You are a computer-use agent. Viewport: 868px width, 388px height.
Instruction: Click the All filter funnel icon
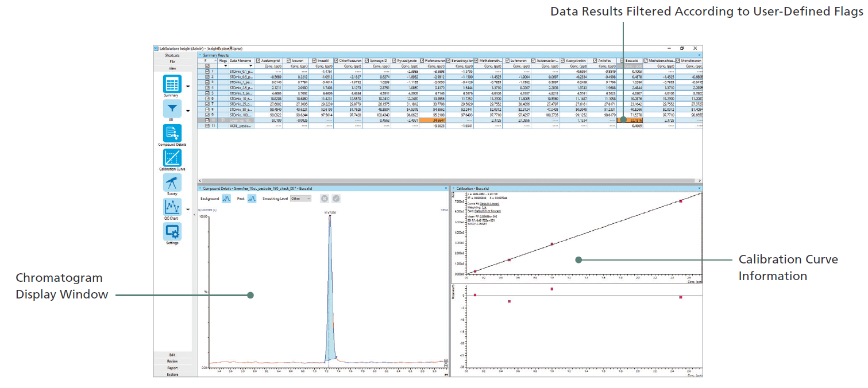172,109
